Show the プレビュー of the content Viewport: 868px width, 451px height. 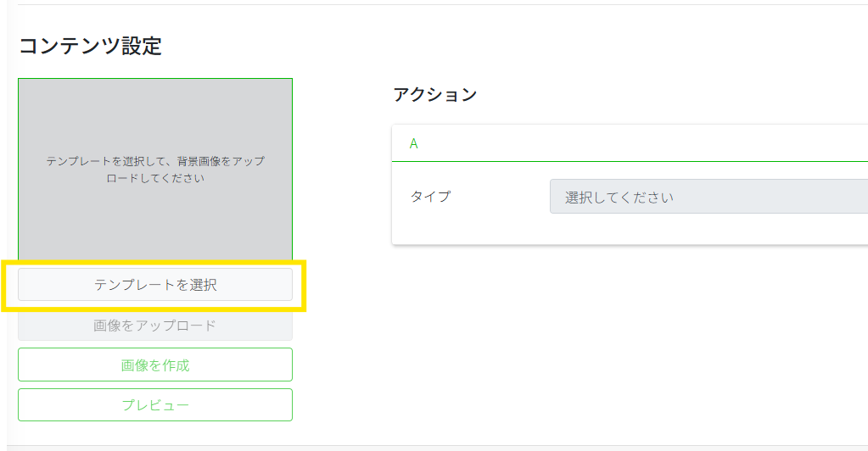pos(155,405)
